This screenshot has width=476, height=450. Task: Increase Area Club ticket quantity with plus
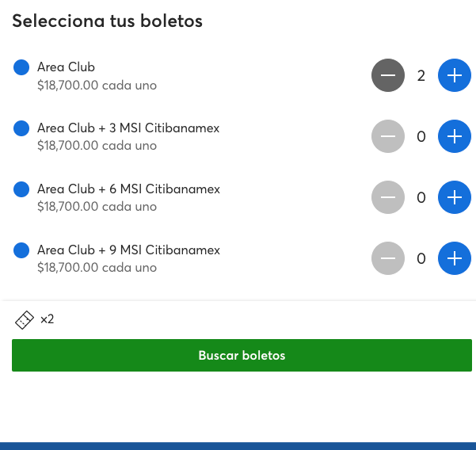pyautogui.click(x=454, y=76)
